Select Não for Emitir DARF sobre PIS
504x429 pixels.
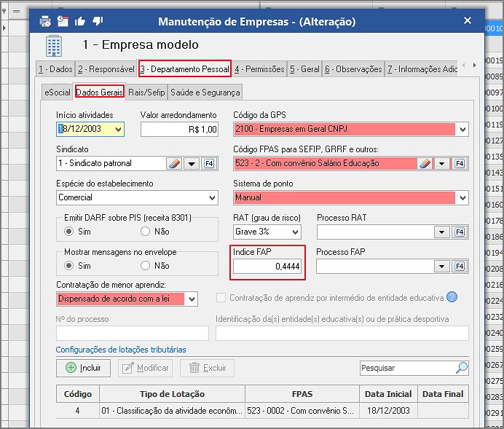coord(146,232)
